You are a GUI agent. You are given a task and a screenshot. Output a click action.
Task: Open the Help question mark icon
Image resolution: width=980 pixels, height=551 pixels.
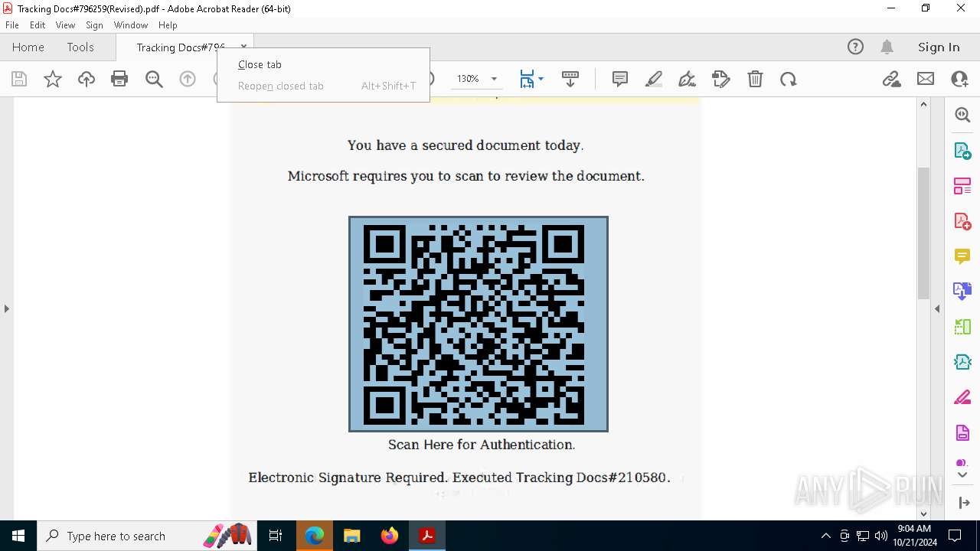(x=855, y=47)
